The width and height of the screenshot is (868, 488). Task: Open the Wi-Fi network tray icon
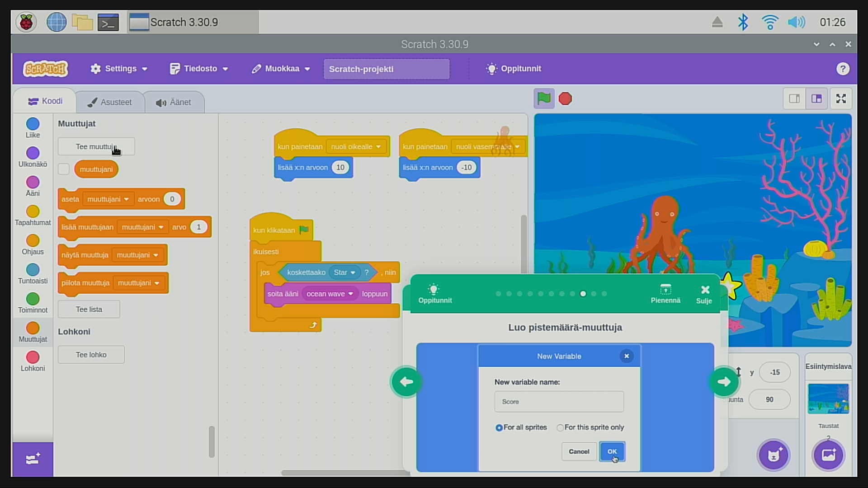[x=769, y=22]
